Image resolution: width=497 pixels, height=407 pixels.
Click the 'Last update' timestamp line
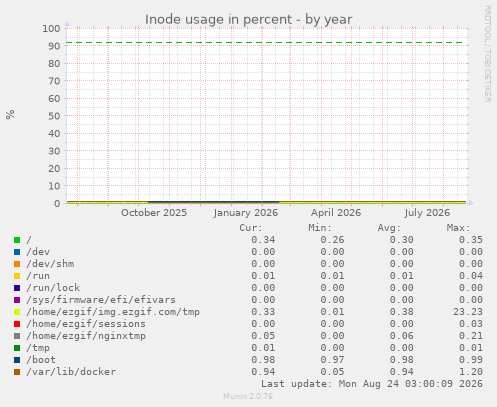(372, 384)
